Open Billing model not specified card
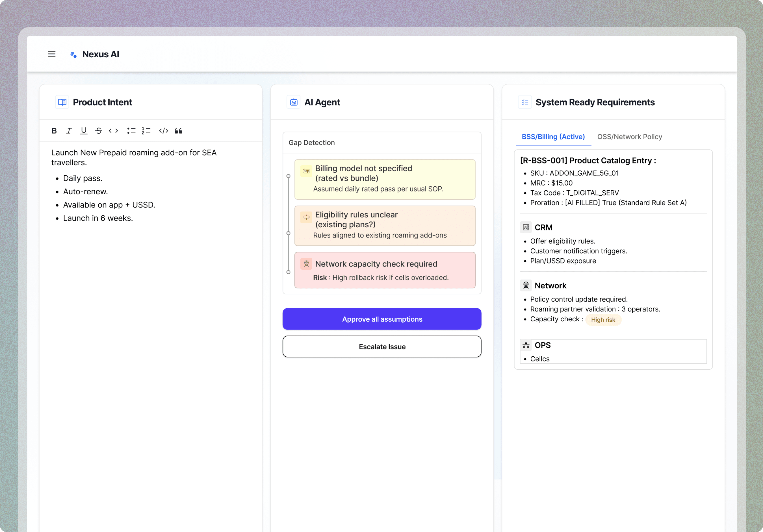The image size is (763, 532). [x=385, y=179]
